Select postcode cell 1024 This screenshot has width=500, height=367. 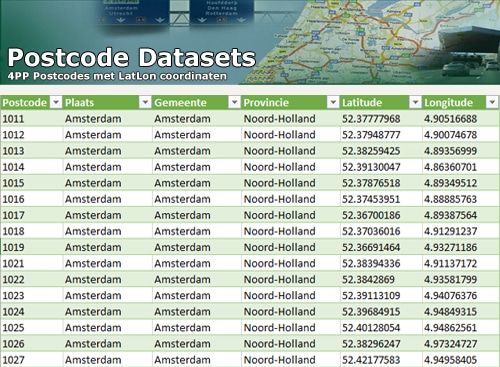coord(32,312)
